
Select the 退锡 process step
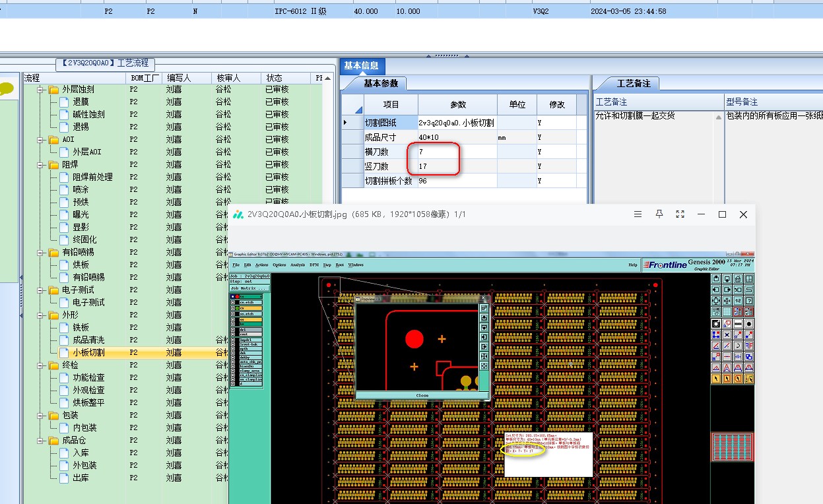coord(81,127)
